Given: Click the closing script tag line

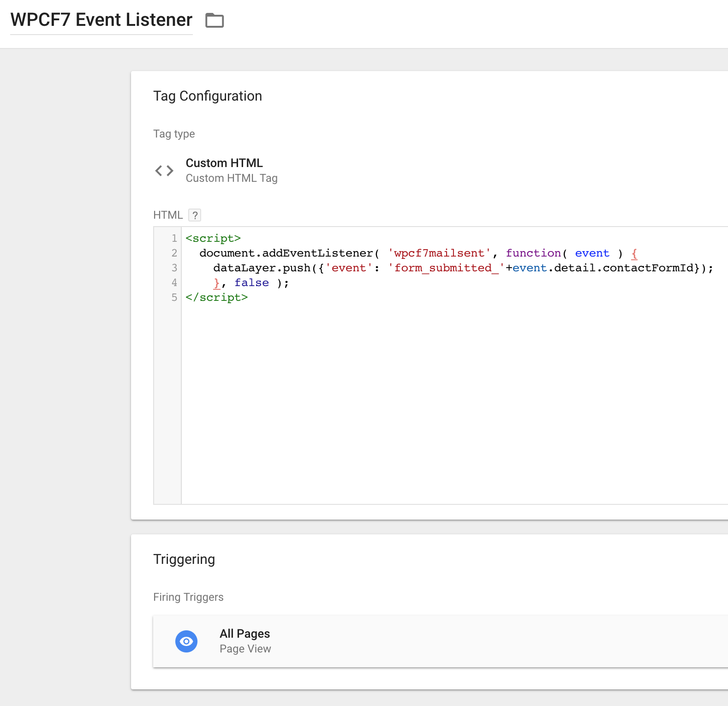Looking at the screenshot, I should tap(217, 298).
